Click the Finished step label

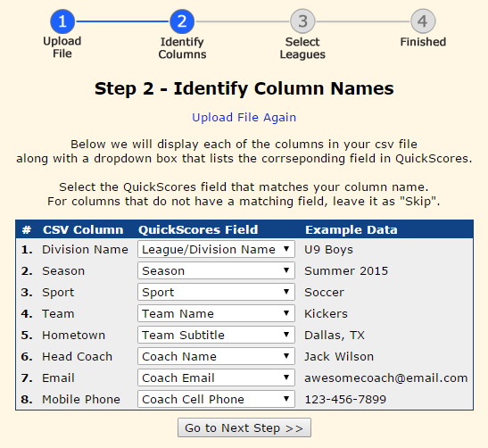click(x=423, y=42)
